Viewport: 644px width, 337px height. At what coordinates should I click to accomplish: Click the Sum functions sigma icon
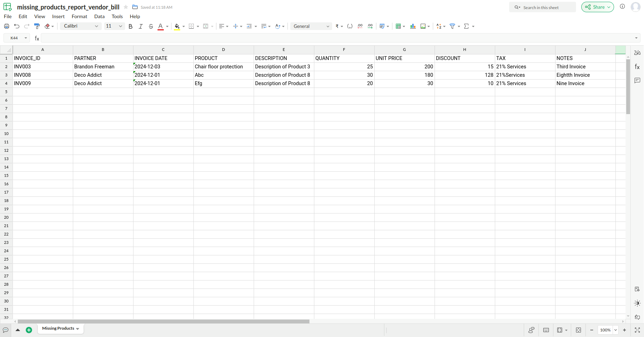[467, 26]
